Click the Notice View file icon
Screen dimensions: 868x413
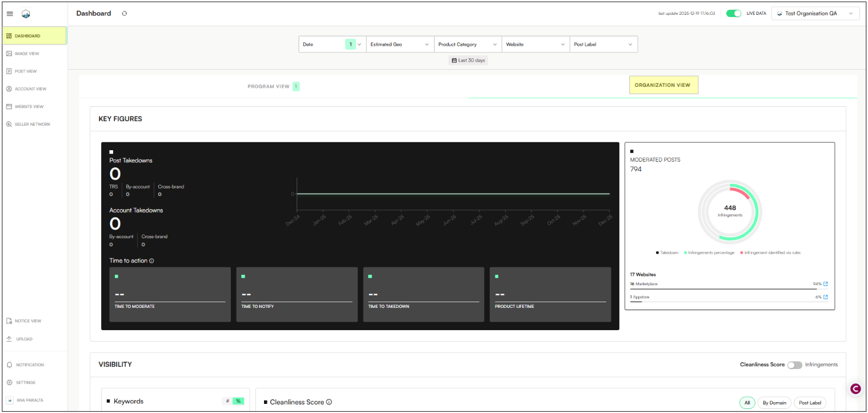click(9, 321)
